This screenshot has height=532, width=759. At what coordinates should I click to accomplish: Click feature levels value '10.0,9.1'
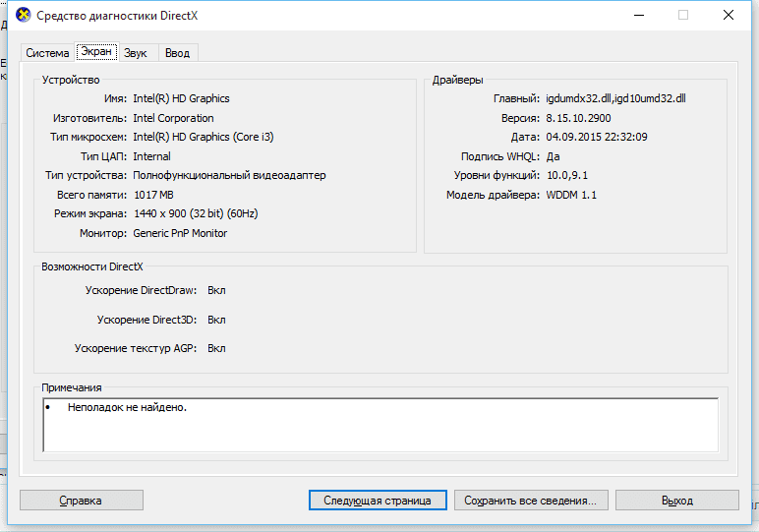point(567,175)
